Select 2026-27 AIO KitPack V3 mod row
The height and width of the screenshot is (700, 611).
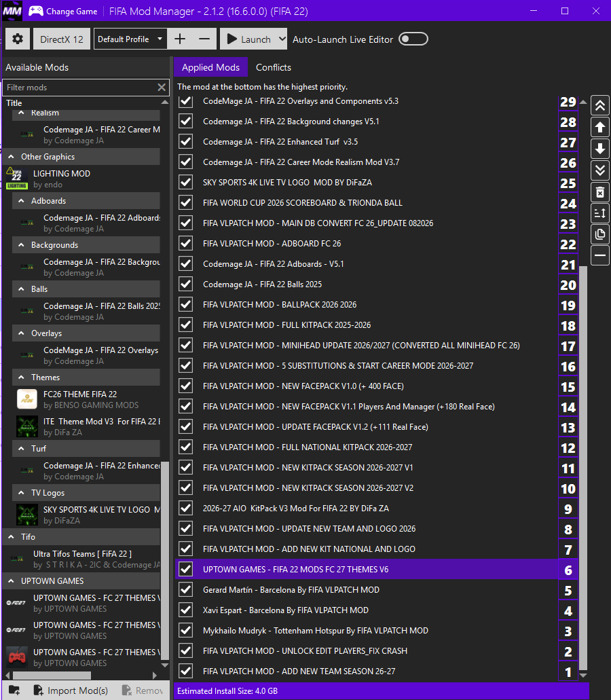coord(367,508)
